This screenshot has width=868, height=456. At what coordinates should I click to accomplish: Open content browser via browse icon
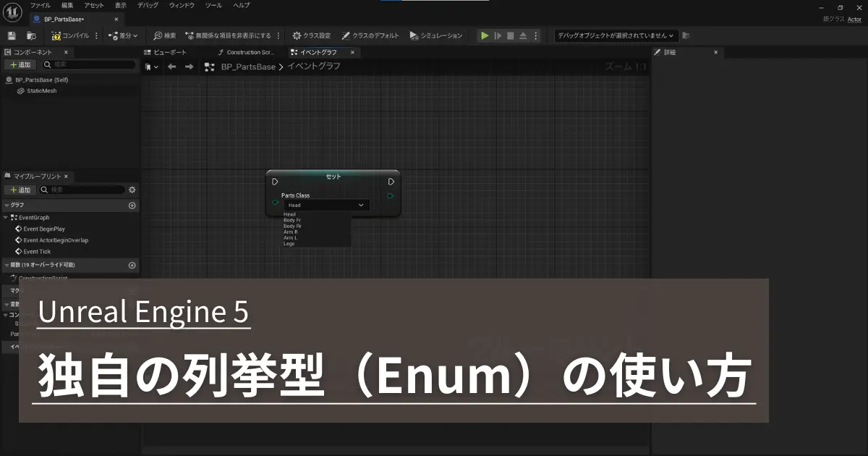pos(30,35)
